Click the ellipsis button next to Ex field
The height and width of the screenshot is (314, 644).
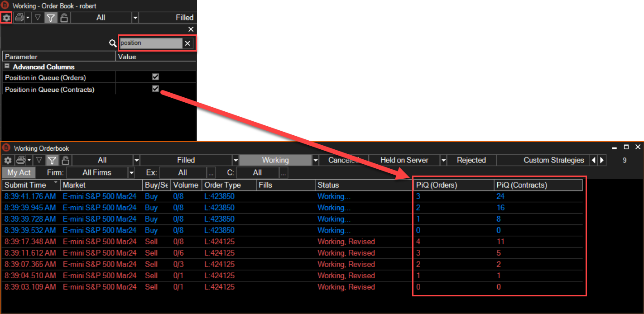[211, 172]
